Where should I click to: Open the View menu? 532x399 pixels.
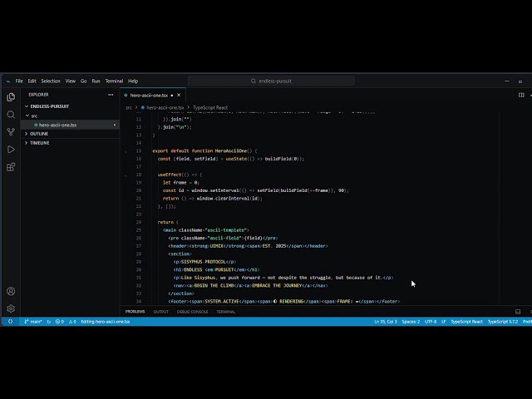[70, 81]
